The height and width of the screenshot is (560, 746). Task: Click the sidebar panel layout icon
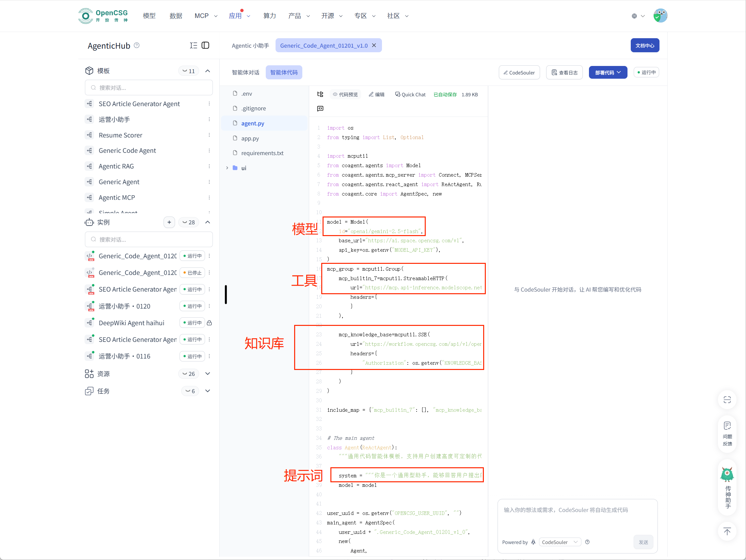point(205,45)
